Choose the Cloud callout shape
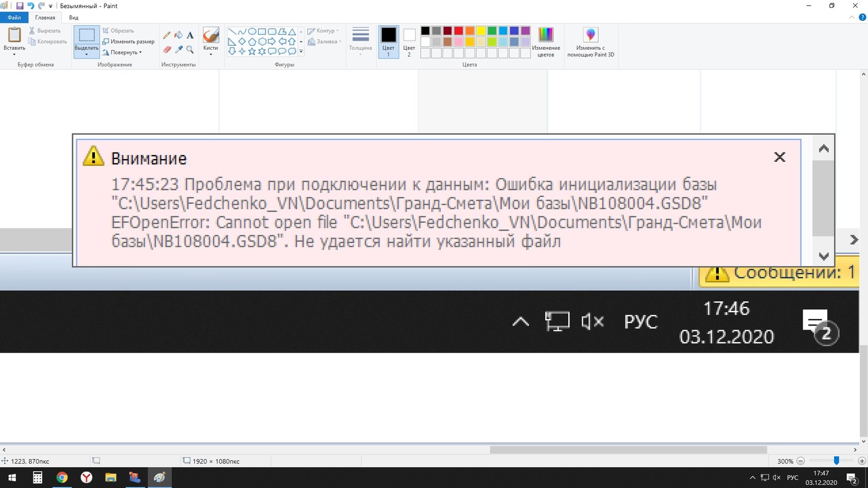 tap(292, 51)
